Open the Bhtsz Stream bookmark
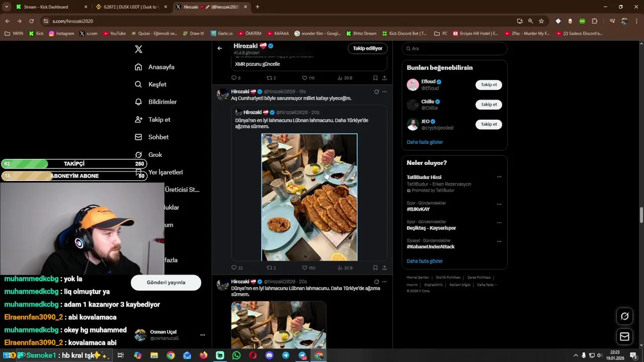Image resolution: width=644 pixels, height=362 pixels. (361, 34)
